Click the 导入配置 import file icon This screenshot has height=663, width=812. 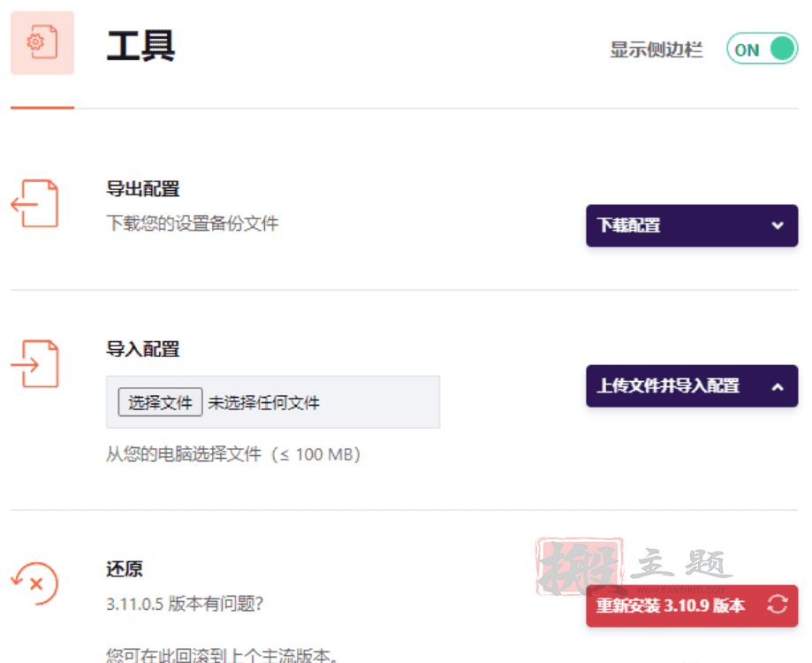[x=34, y=363]
